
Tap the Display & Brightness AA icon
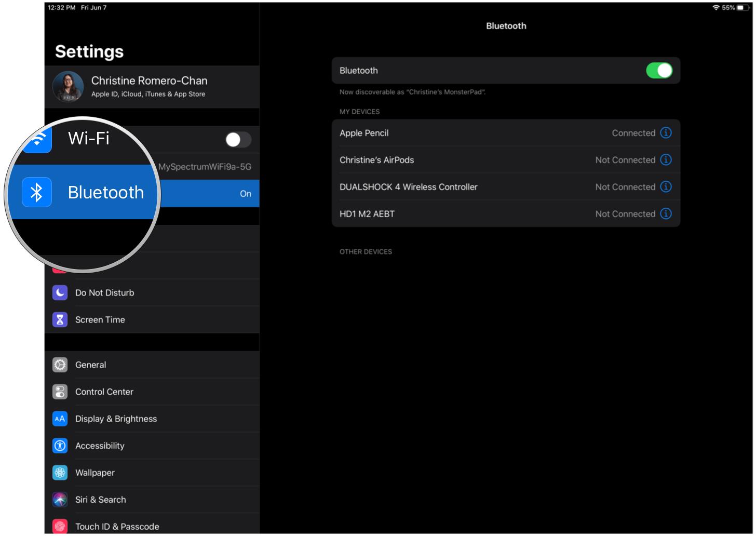click(60, 419)
